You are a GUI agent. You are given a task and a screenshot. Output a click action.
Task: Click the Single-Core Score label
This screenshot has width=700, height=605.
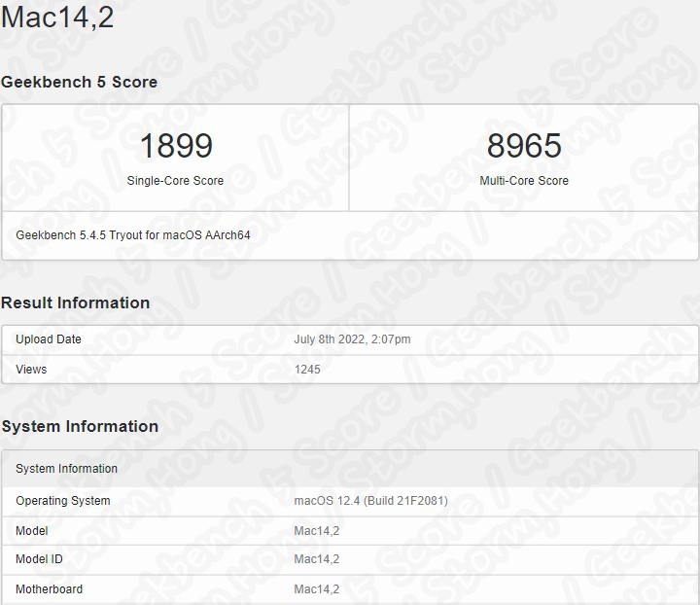coord(175,180)
